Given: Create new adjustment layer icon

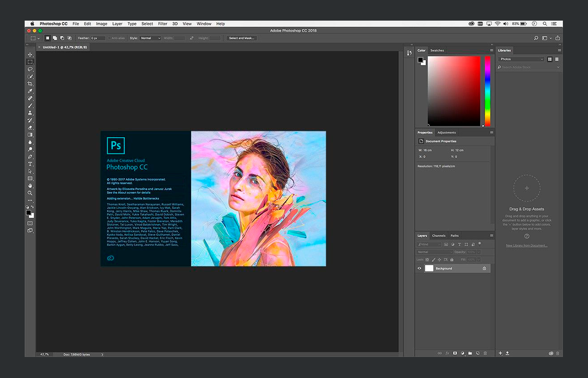Looking at the screenshot, I should (x=462, y=353).
